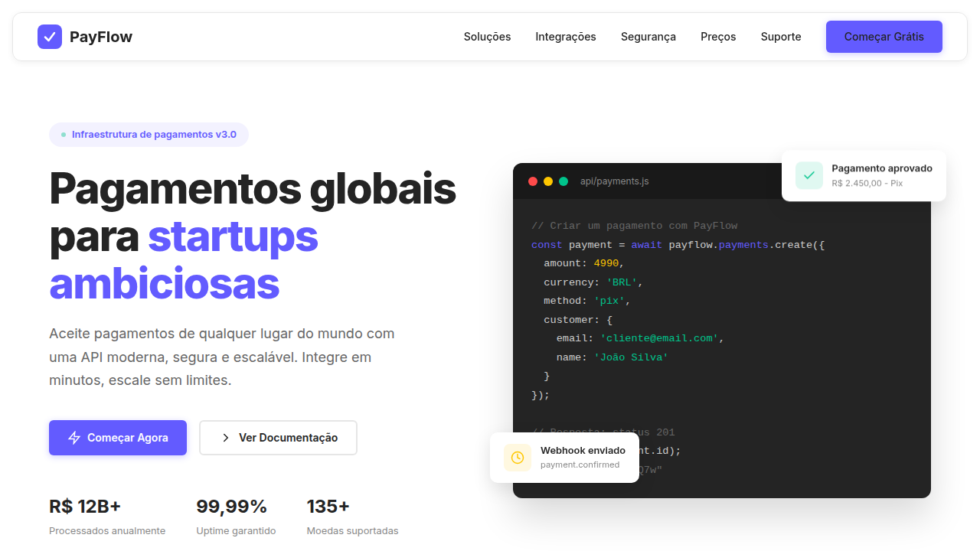The width and height of the screenshot is (980, 551).
Task: Expand Ver Documentação via its chevron arrow
Action: click(225, 437)
